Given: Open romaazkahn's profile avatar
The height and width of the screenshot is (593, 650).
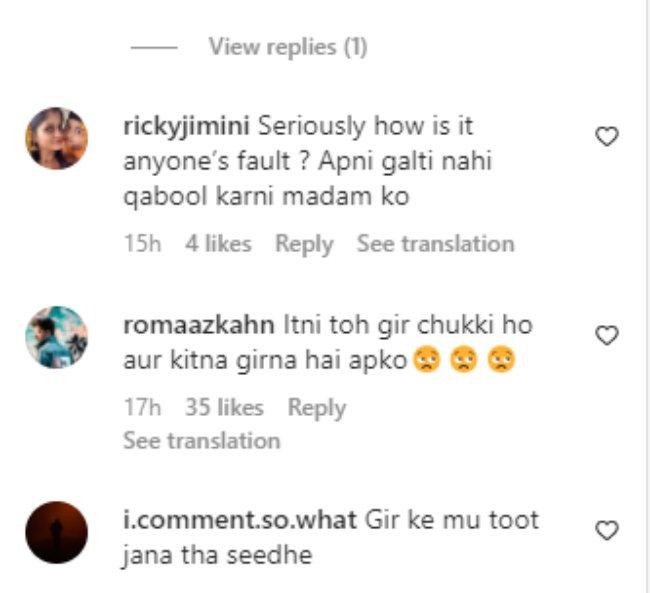Looking at the screenshot, I should 56,337.
